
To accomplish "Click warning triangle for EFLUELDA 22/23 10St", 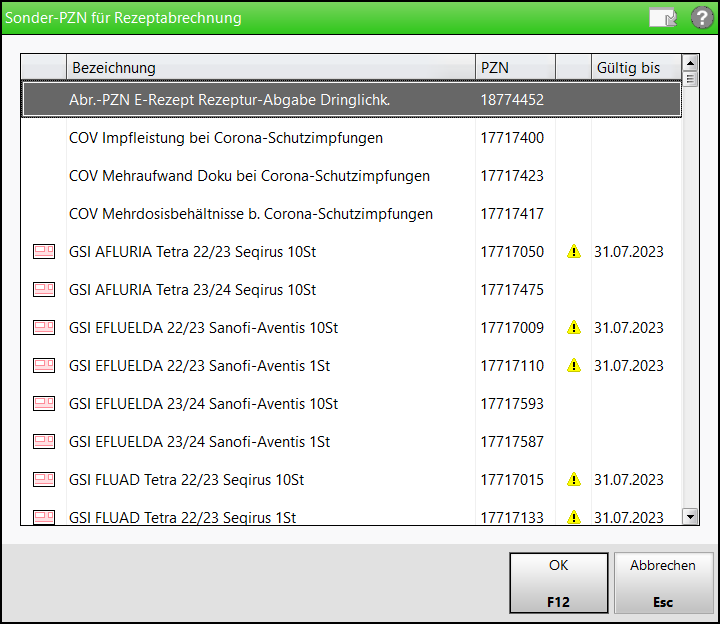I will tap(574, 328).
